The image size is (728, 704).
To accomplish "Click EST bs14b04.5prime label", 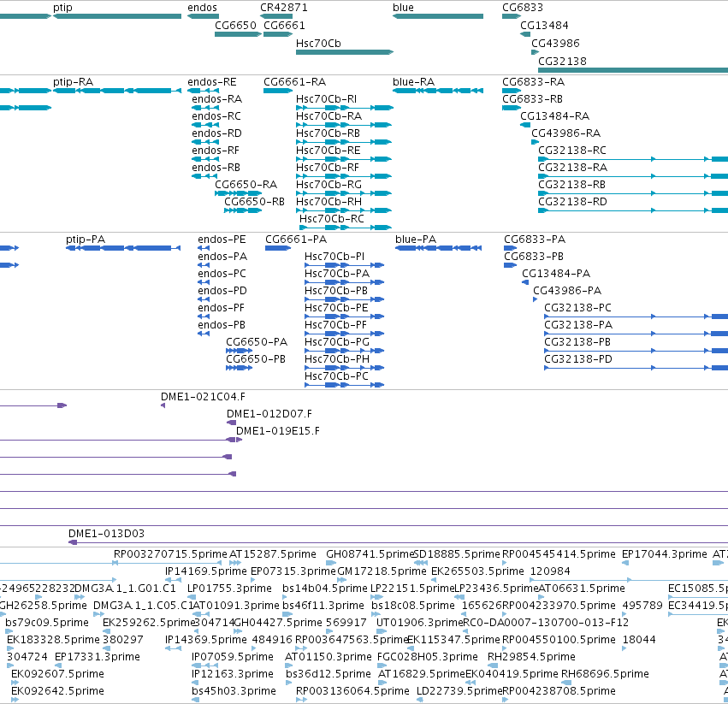I will [x=325, y=589].
